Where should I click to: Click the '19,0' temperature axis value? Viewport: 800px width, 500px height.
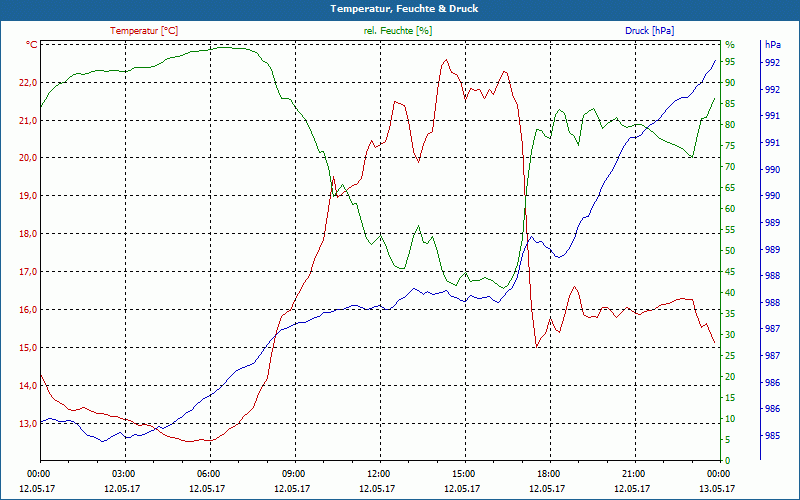coord(28,196)
